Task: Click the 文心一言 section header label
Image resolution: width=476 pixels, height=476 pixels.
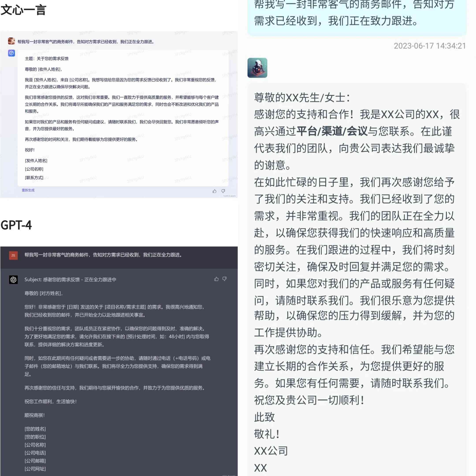Action: coord(23,10)
